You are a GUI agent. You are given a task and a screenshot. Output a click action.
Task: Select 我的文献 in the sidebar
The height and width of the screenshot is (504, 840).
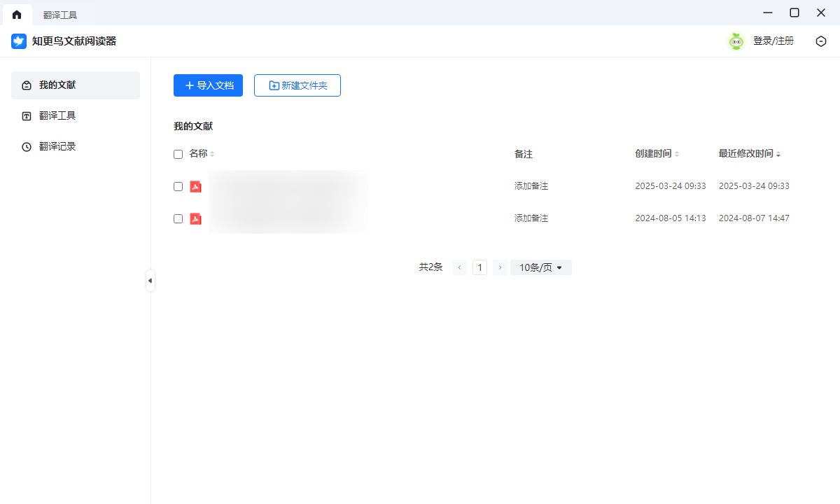(x=76, y=85)
